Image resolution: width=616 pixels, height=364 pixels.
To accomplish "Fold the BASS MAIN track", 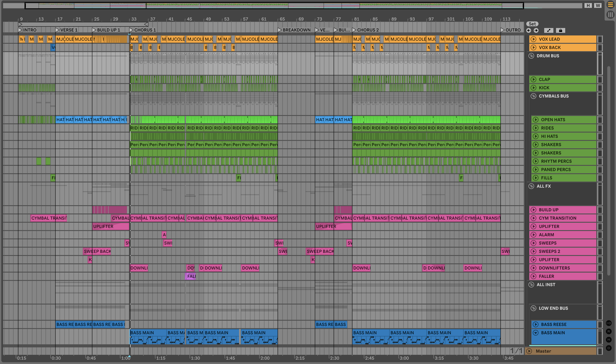I will [536, 333].
